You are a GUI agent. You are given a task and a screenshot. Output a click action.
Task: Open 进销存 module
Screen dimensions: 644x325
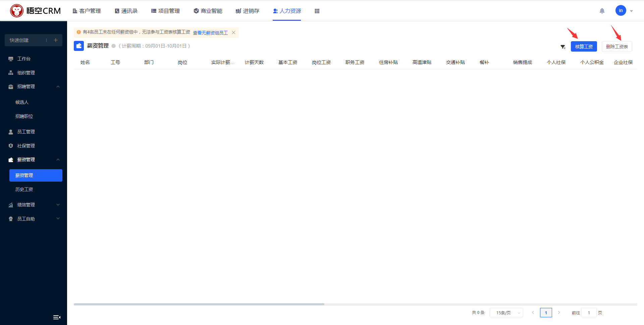[248, 11]
